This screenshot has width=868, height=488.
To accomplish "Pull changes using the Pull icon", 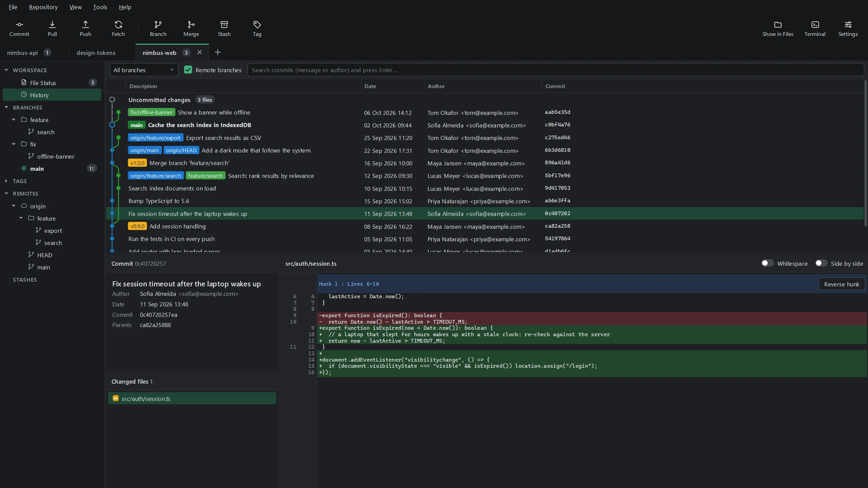I will tap(52, 28).
